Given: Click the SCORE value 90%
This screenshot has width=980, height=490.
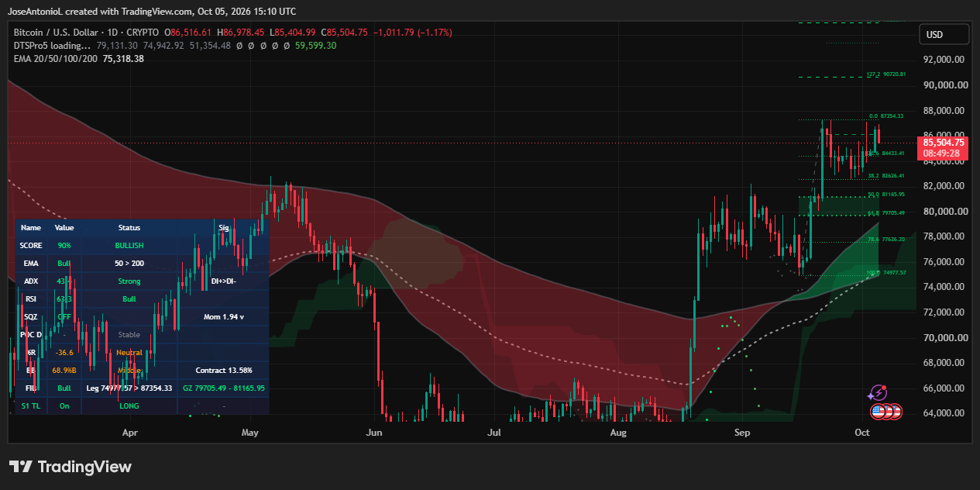Looking at the screenshot, I should (x=64, y=246).
